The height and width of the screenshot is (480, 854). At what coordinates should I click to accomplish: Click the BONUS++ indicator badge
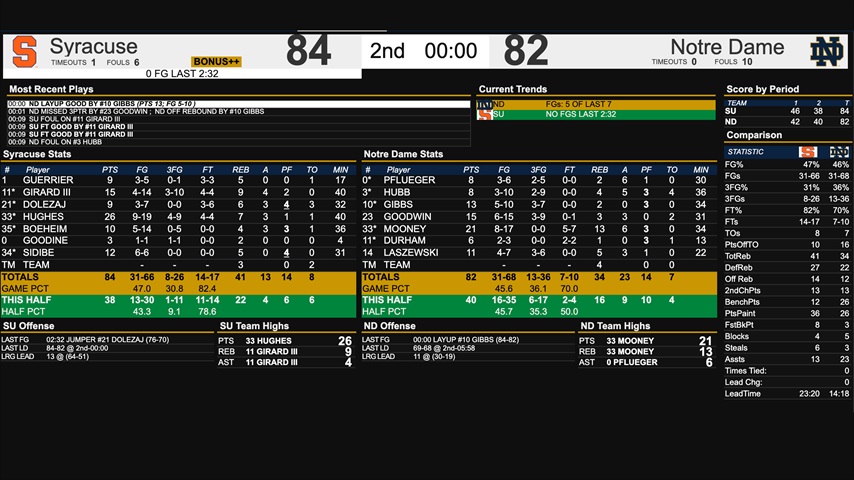click(217, 62)
